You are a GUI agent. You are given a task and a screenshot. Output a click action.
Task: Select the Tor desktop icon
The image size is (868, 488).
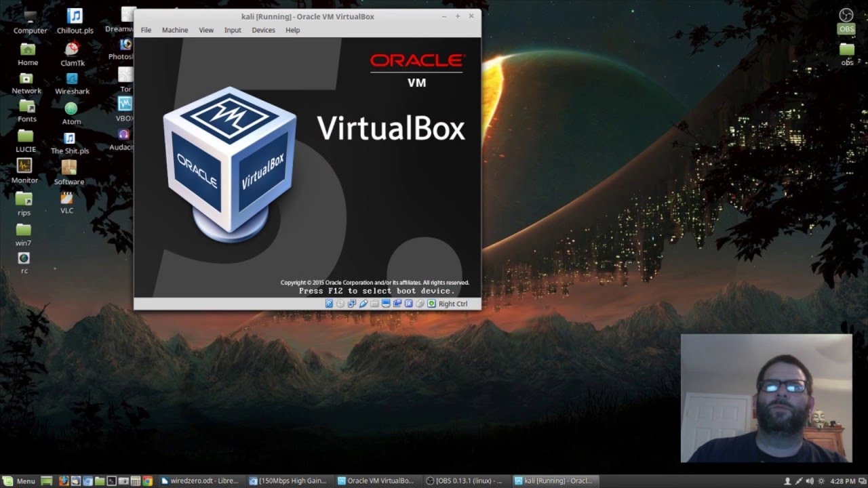tap(125, 80)
